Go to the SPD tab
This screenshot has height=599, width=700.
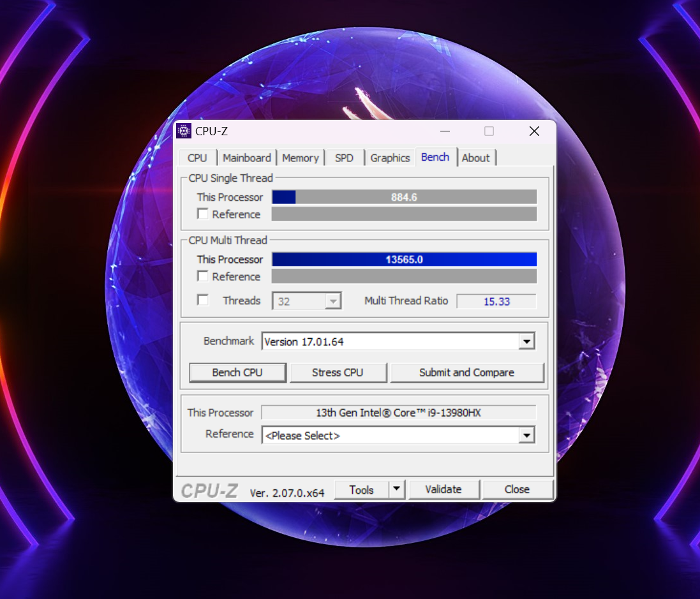click(344, 158)
